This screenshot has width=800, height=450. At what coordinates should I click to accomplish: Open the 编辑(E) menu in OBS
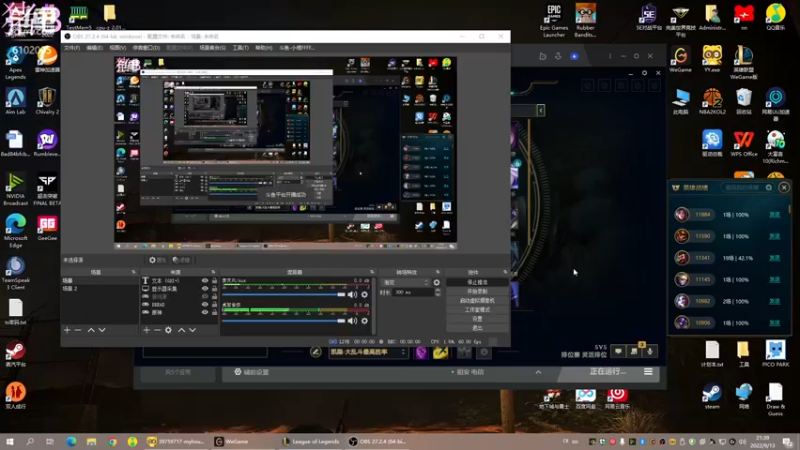point(94,48)
